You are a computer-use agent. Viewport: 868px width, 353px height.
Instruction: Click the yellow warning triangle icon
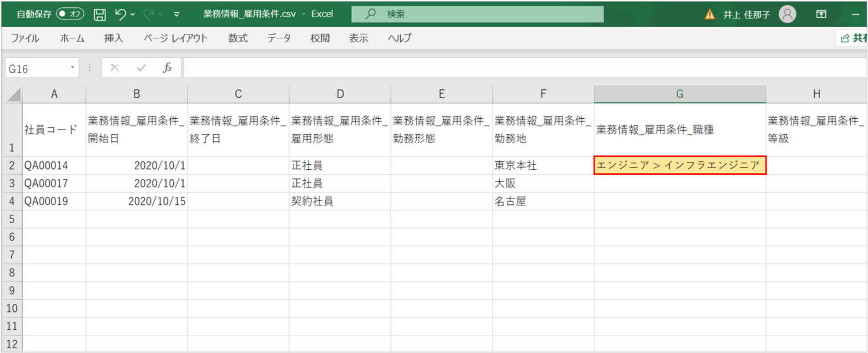[710, 15]
